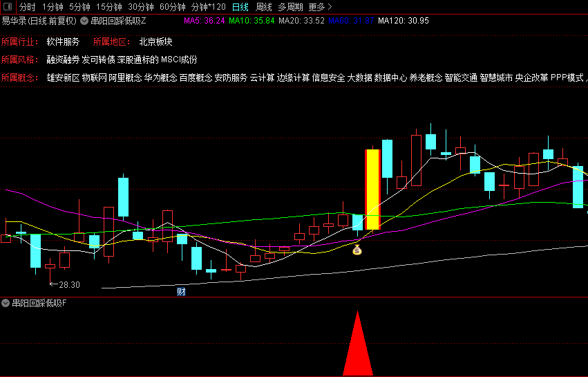Switch to 15分钟 timeframe tab
The height and width of the screenshot is (377, 588).
(x=108, y=7)
